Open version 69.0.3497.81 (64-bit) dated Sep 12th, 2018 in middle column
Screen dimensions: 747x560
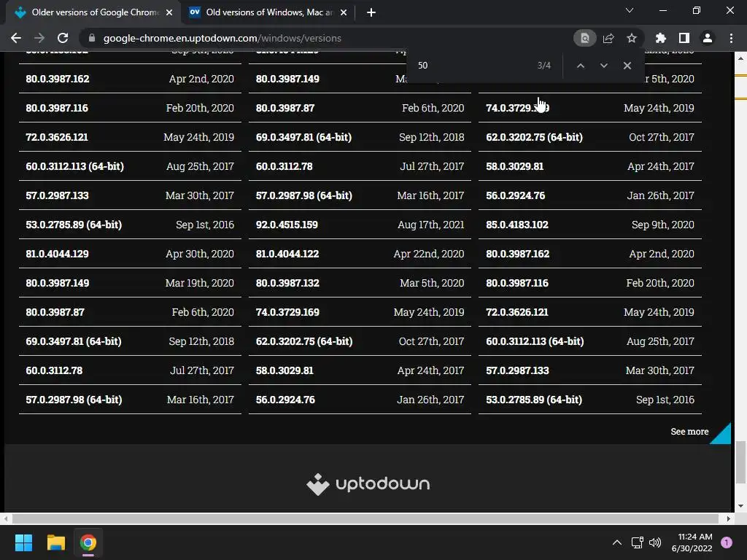tap(360, 137)
